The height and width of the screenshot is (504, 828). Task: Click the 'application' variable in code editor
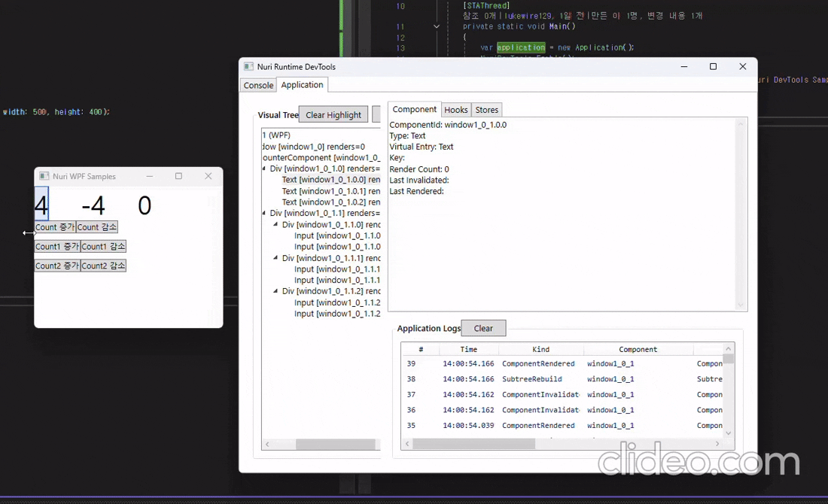521,47
